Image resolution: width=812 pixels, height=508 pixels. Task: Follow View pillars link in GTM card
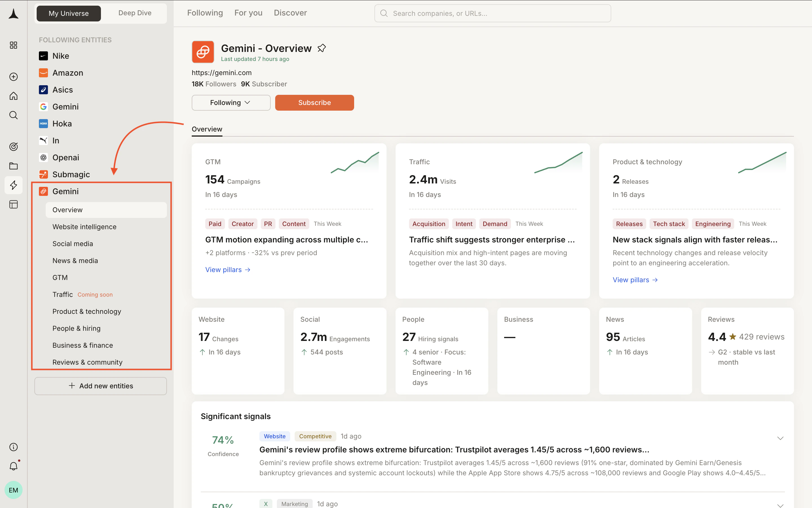[228, 270]
